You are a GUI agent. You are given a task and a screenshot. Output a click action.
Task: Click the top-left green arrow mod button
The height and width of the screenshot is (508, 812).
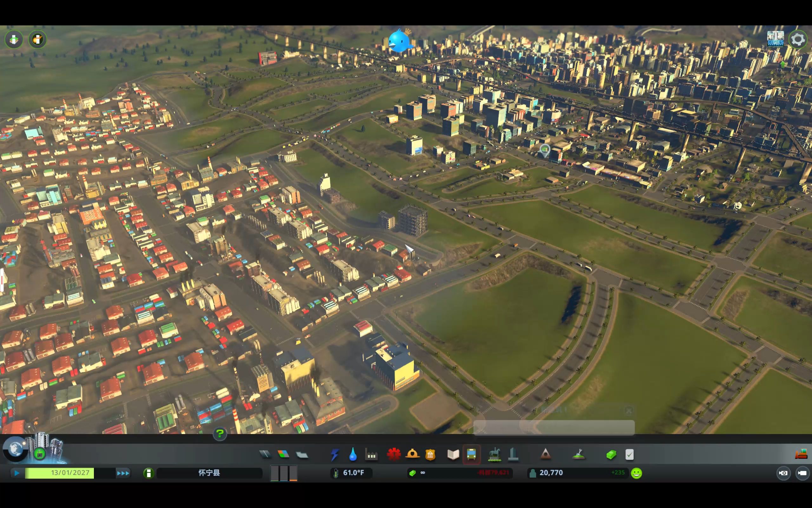click(x=14, y=39)
